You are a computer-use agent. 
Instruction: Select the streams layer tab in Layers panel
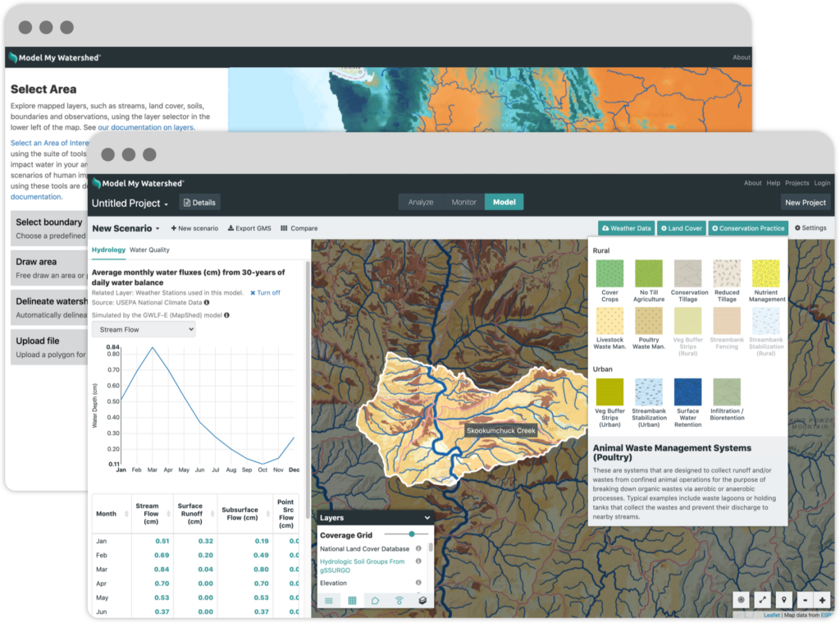[x=328, y=600]
